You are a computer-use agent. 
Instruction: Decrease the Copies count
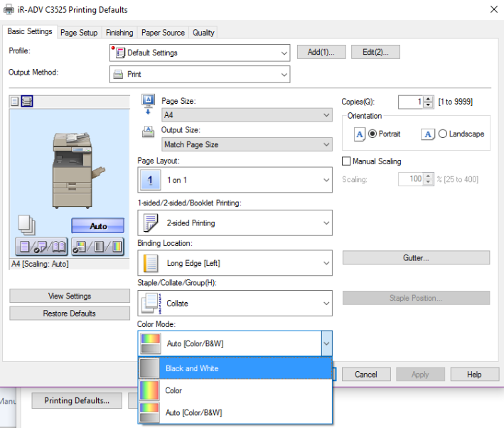[x=428, y=105]
